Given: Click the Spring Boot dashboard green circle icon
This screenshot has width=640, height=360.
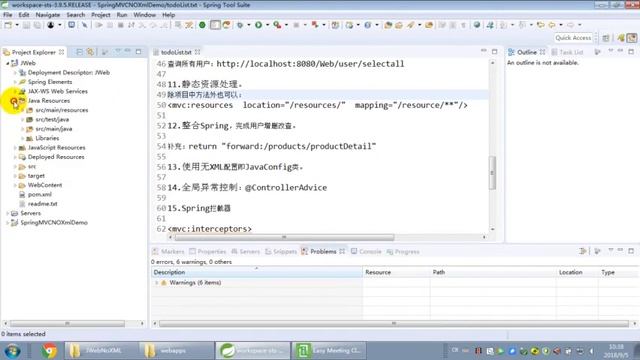Looking at the screenshot, I should point(202,25).
